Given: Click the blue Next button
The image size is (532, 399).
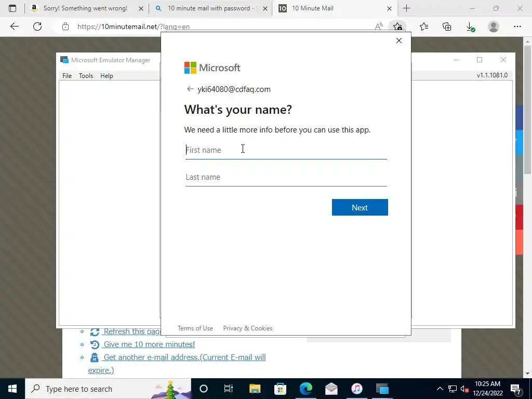Looking at the screenshot, I should pos(360,207).
